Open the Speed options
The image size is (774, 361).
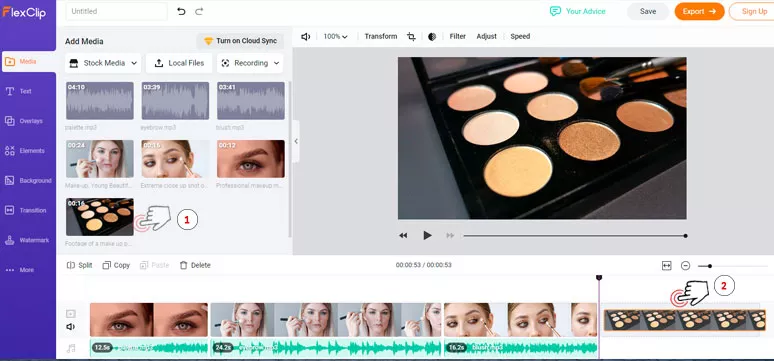click(520, 37)
